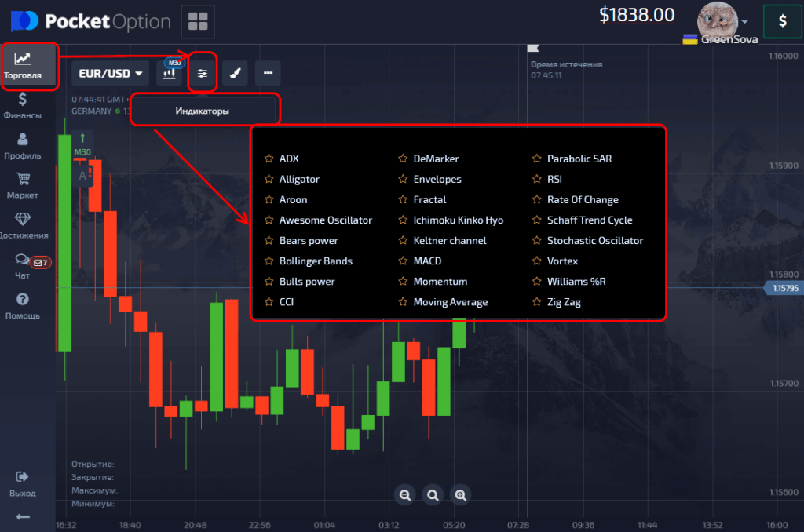Image resolution: width=804 pixels, height=532 pixels.
Task: Open the account dropdown arrow near avatar
Action: click(x=744, y=21)
